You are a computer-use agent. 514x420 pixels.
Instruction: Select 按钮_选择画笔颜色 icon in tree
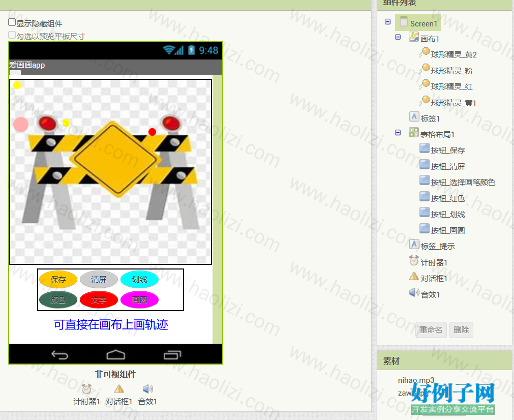click(x=425, y=181)
